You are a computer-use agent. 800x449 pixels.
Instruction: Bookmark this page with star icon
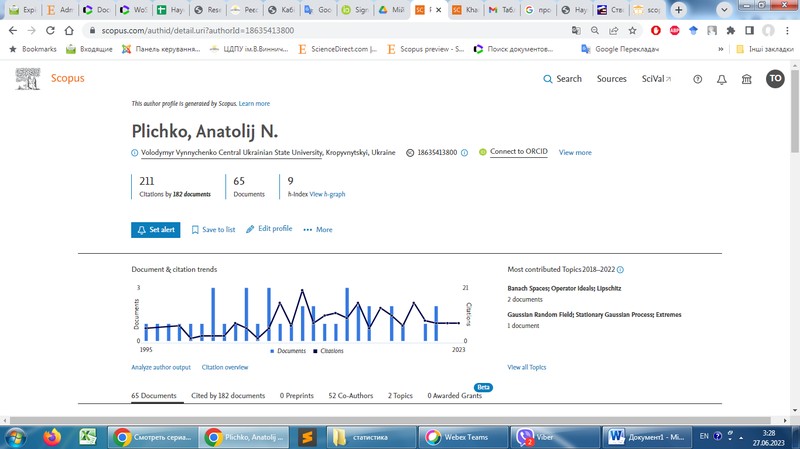tap(632, 31)
